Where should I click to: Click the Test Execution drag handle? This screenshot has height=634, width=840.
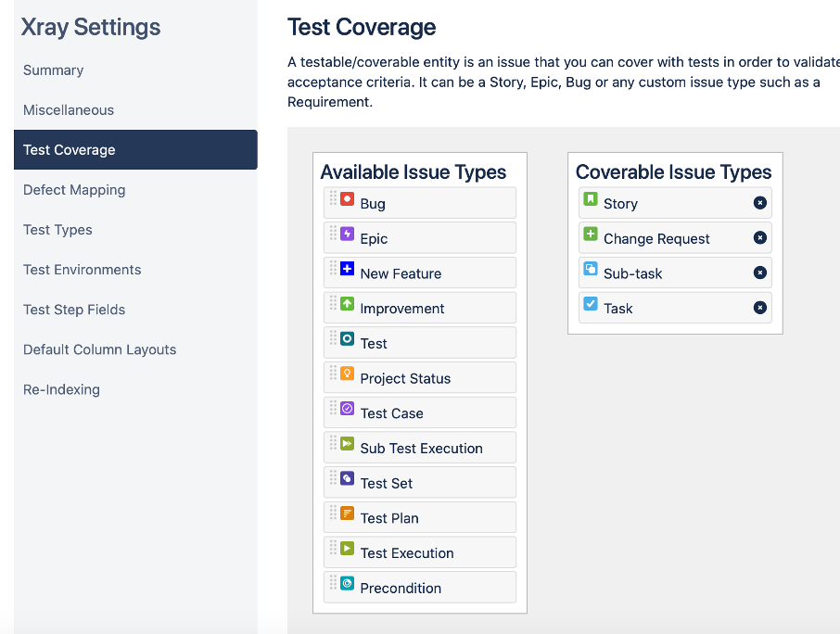click(333, 549)
